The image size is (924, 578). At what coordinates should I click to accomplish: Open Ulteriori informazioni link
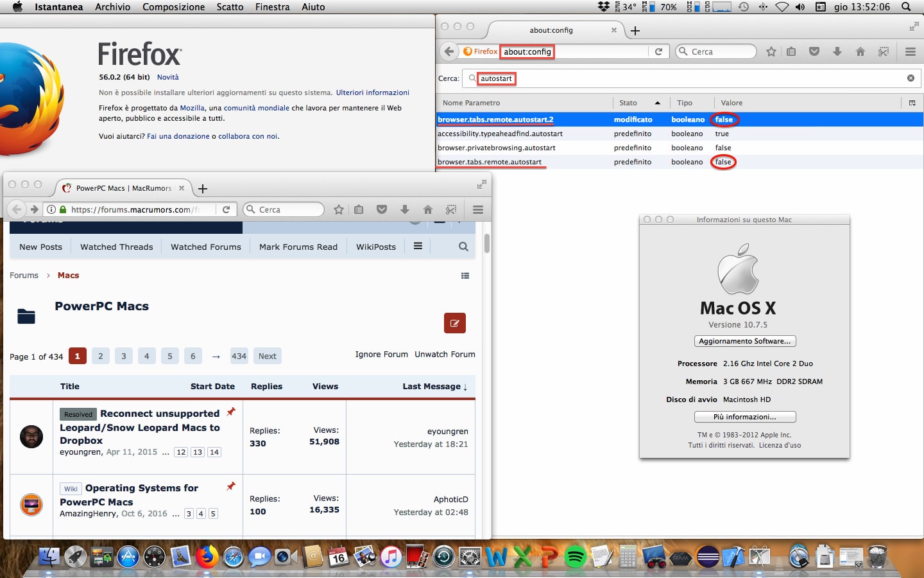(373, 92)
